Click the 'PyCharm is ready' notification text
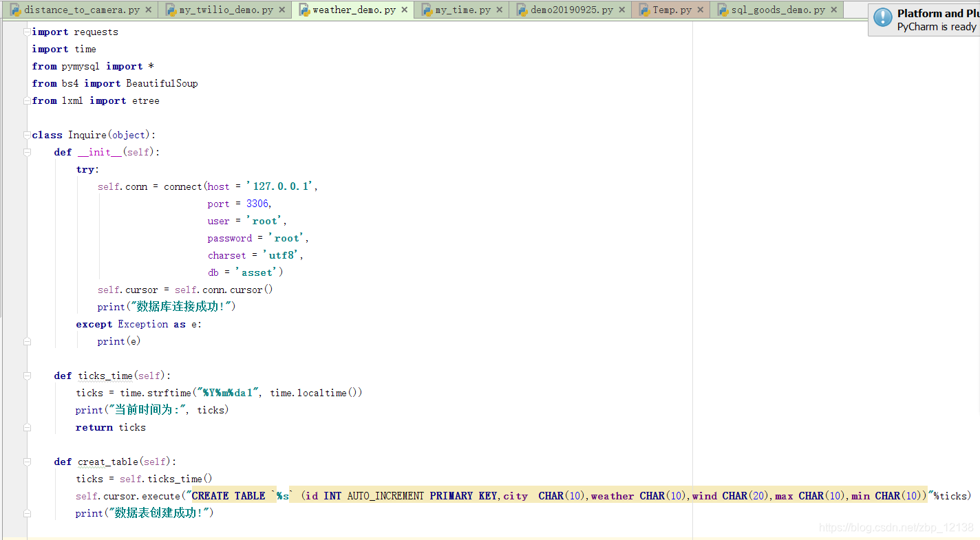 pyautogui.click(x=937, y=27)
